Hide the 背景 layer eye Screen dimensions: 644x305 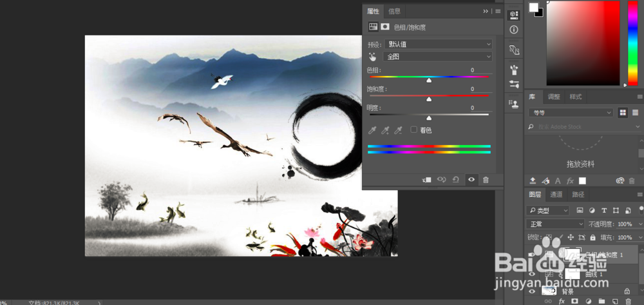tap(532, 291)
